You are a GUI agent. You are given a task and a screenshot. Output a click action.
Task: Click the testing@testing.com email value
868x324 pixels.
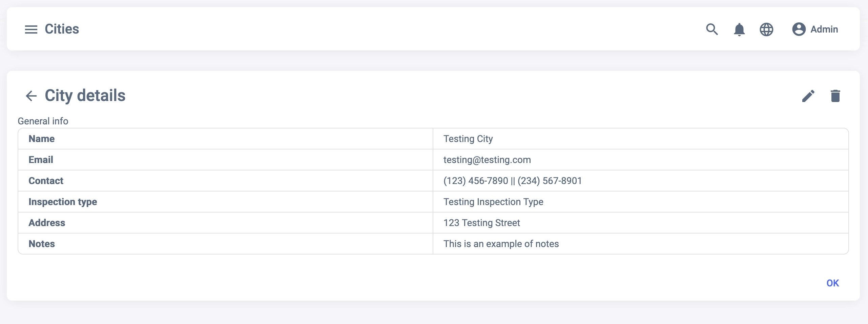pos(487,160)
